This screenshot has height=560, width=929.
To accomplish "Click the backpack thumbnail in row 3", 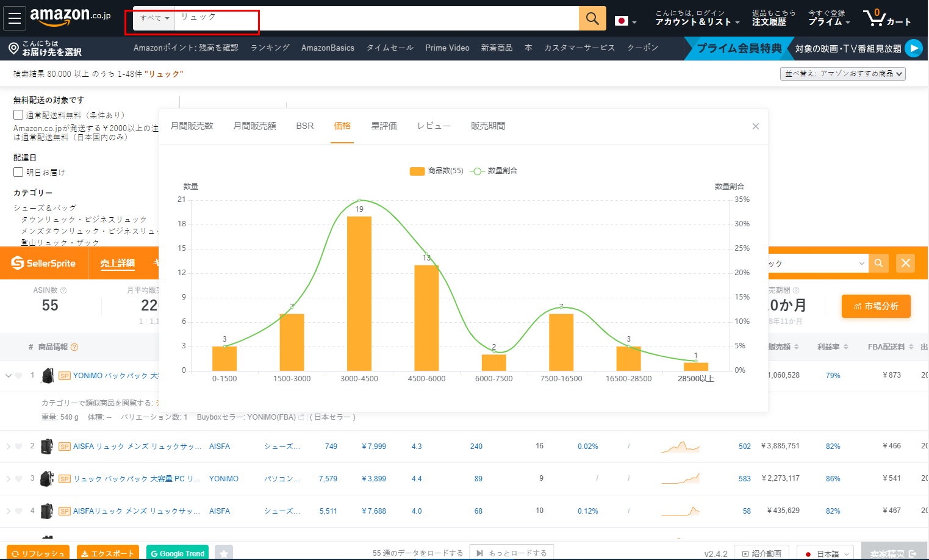I will (x=46, y=479).
